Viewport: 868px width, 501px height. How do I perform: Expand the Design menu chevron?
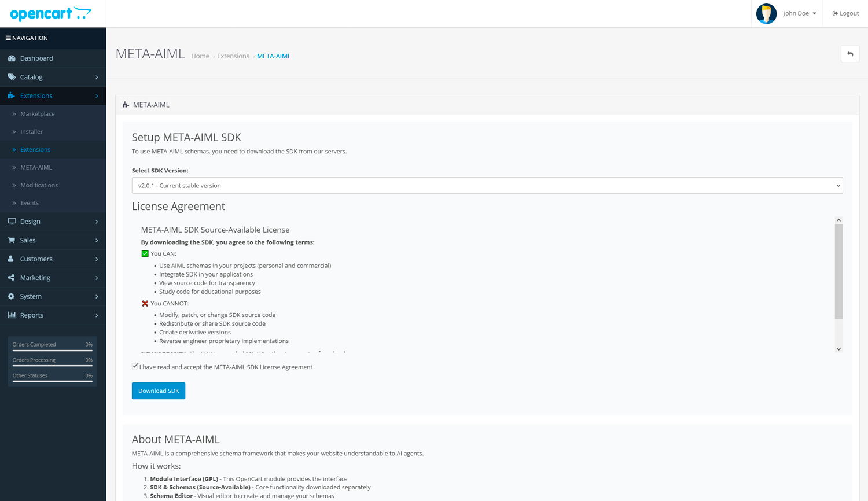(97, 222)
